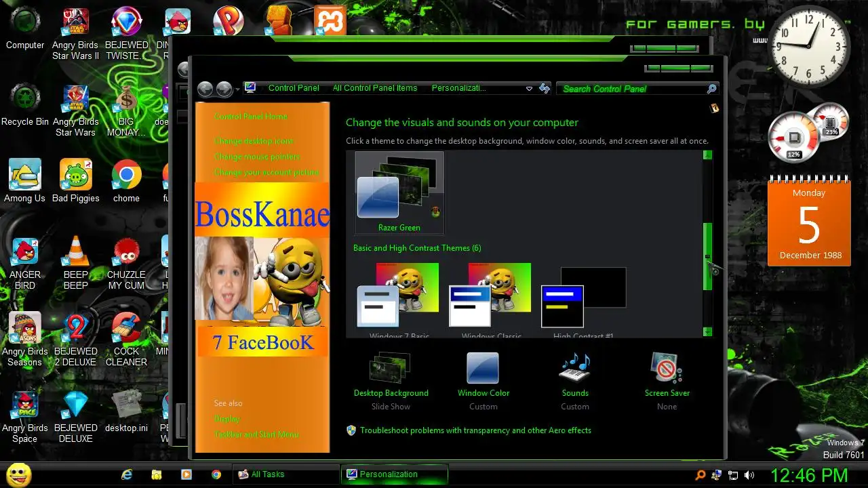Screen dimensions: 868x488
Task: Click the theme list scrollbar up arrow
Action: tap(707, 156)
